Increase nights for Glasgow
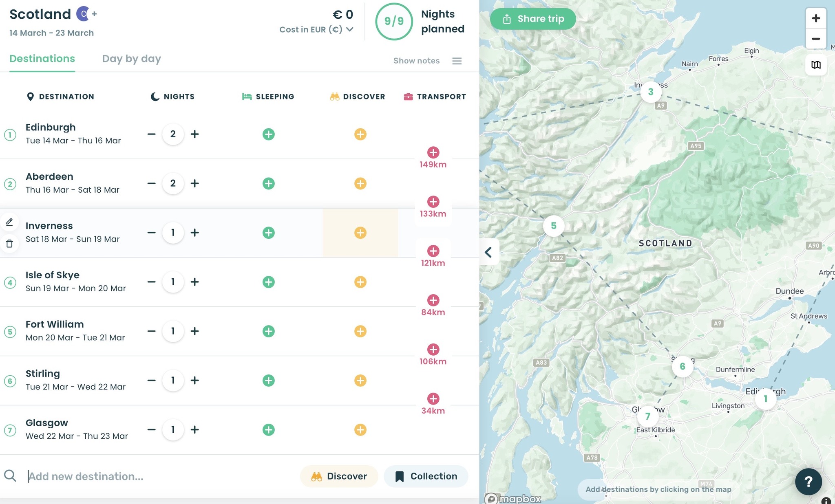This screenshot has height=504, width=835. pyautogui.click(x=195, y=430)
